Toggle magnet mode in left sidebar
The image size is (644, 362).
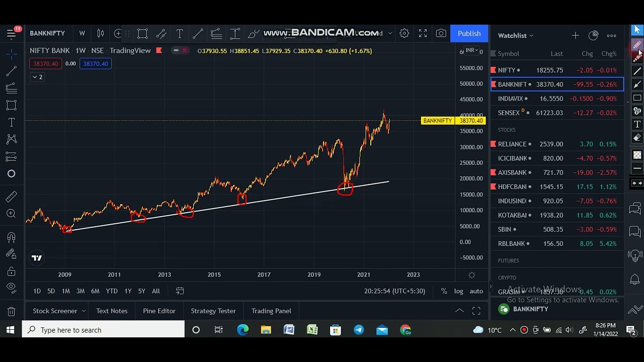11,237
